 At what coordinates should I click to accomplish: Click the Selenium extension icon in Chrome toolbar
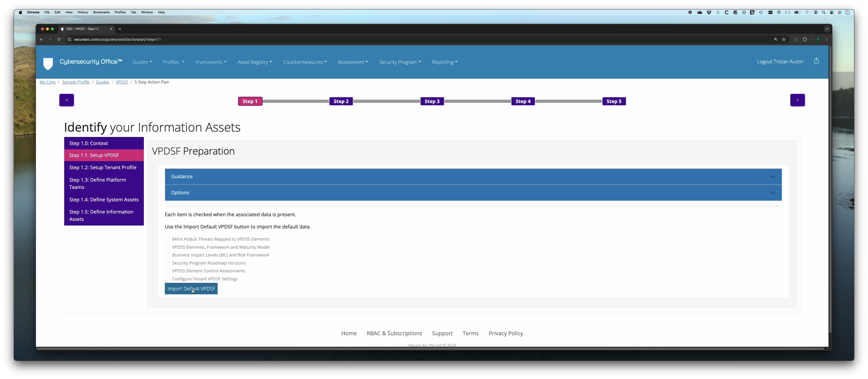[x=796, y=39]
